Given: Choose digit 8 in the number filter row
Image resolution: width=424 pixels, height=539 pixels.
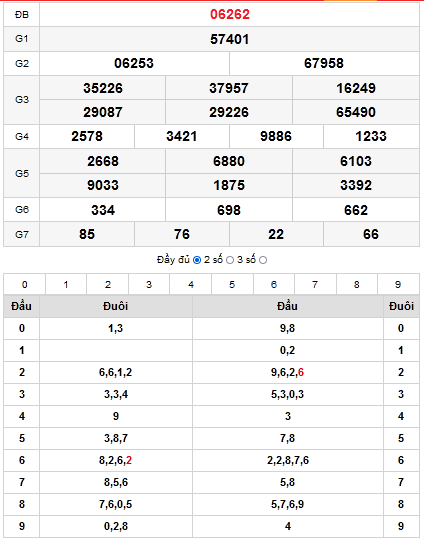Looking at the screenshot, I should [357, 285].
